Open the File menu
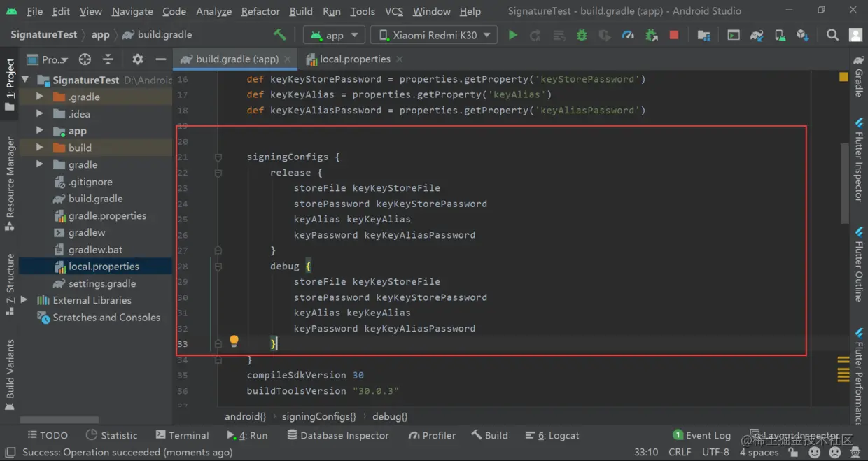Image resolution: width=868 pixels, height=461 pixels. tap(35, 11)
